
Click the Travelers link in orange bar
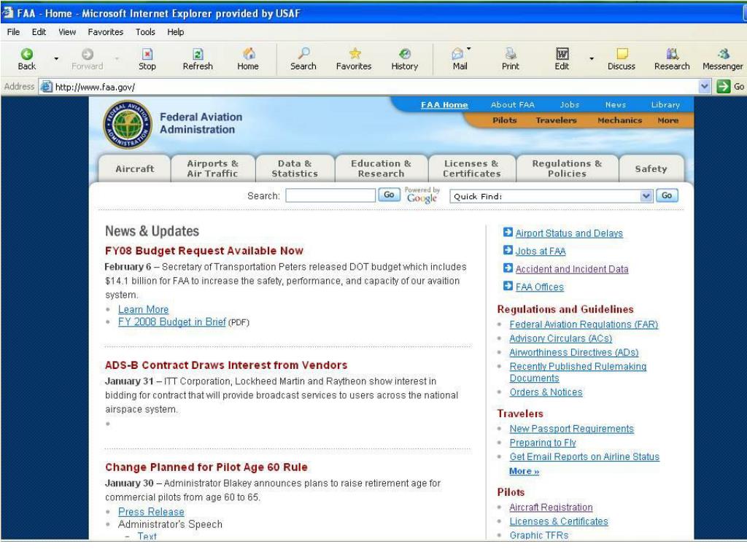pyautogui.click(x=556, y=120)
